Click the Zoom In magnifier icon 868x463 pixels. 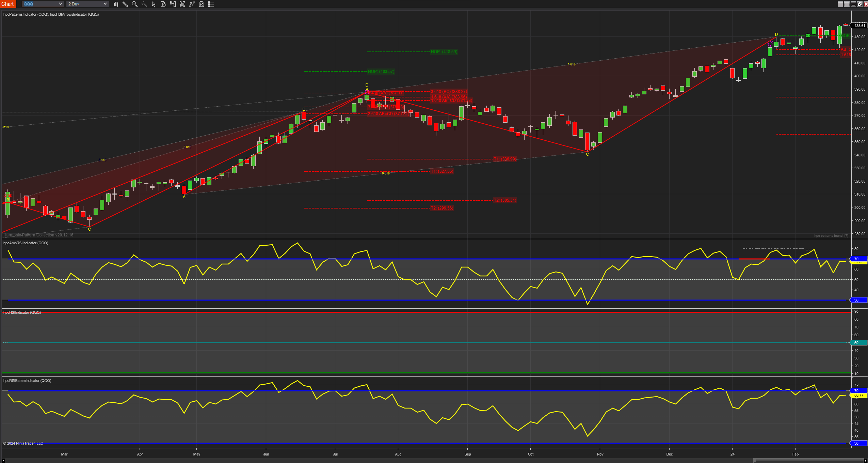pos(135,4)
